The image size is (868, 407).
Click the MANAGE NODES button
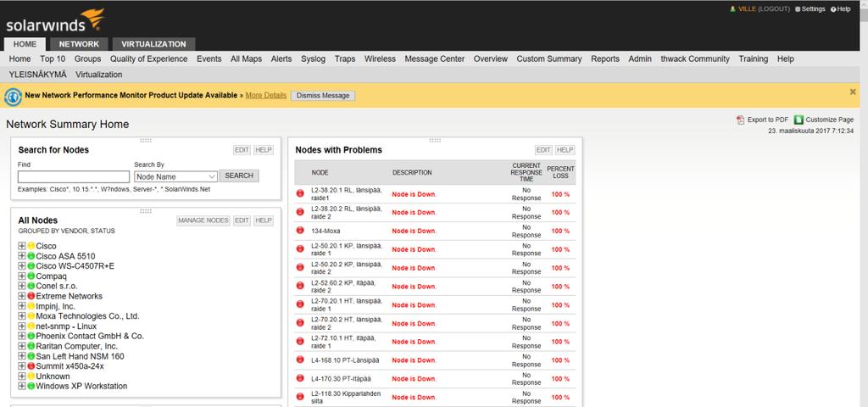coord(203,220)
